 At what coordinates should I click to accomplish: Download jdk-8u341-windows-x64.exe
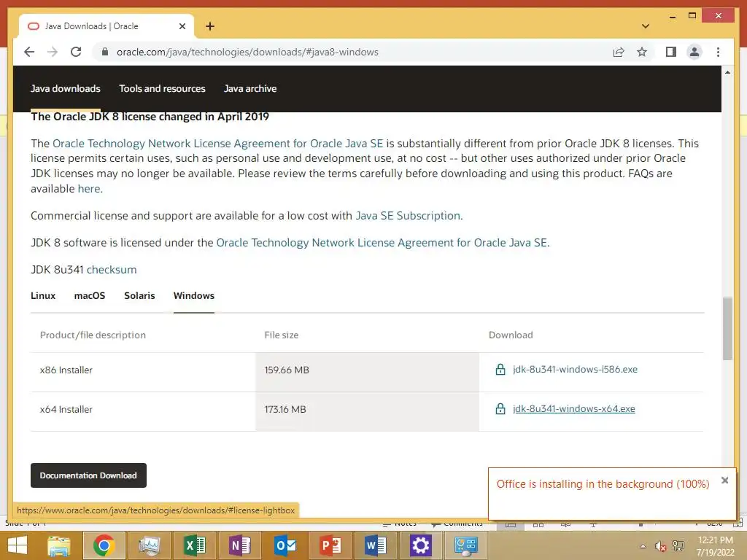click(x=574, y=408)
